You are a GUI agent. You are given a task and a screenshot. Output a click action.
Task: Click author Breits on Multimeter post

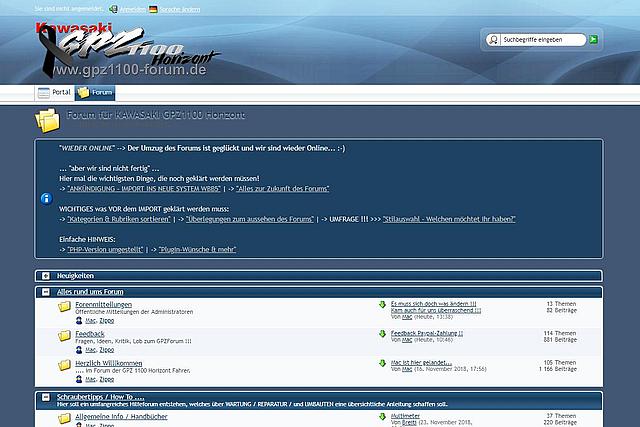point(409,423)
